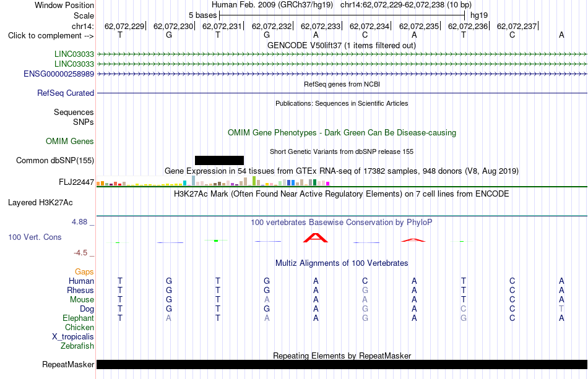Click the black dbSNP variant item
The image size is (588, 379).
coord(219,160)
